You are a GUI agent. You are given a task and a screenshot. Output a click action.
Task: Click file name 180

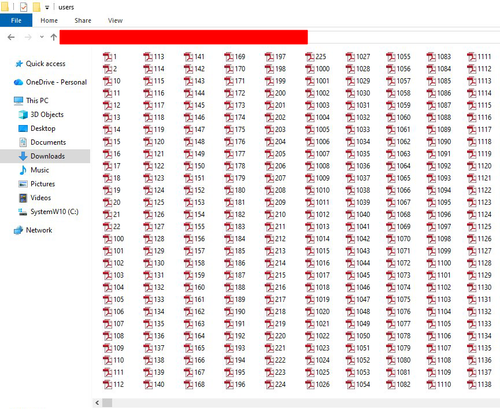(240, 190)
